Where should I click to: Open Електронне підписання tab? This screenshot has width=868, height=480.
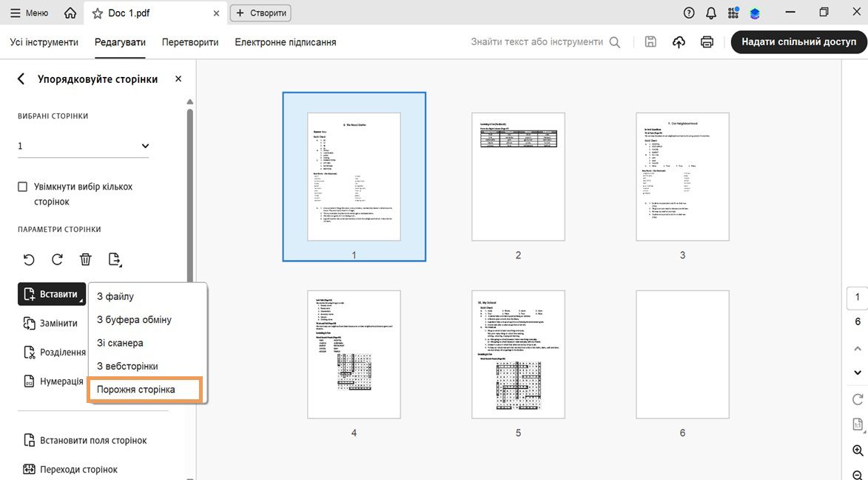point(285,42)
